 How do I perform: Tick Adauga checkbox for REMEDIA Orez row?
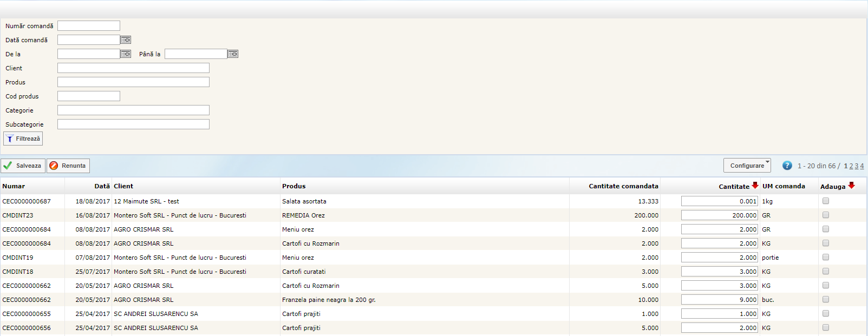[x=826, y=215]
